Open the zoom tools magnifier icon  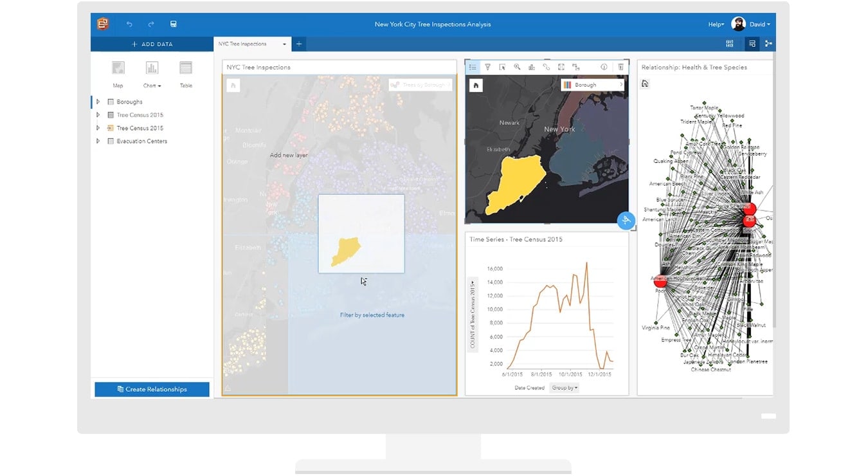tap(517, 67)
